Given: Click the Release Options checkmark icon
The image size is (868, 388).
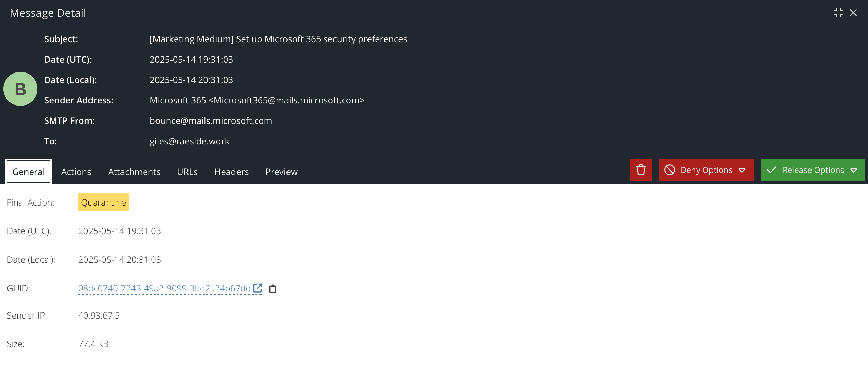Looking at the screenshot, I should [772, 170].
